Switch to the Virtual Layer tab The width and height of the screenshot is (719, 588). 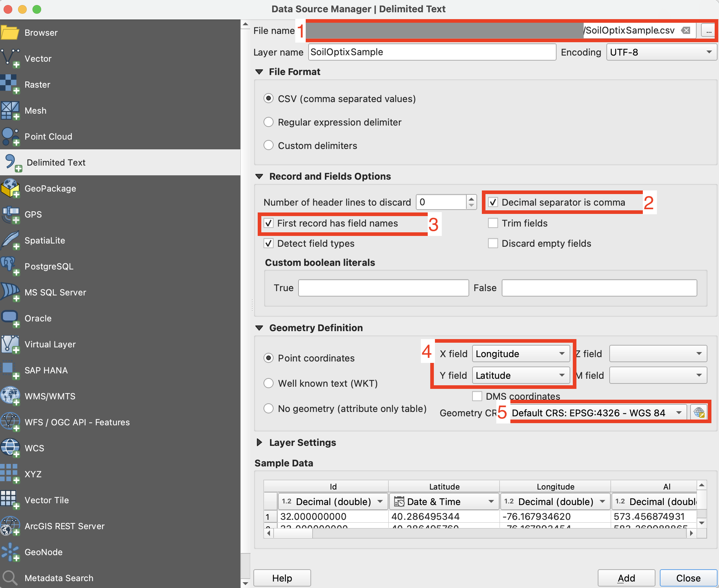point(50,344)
